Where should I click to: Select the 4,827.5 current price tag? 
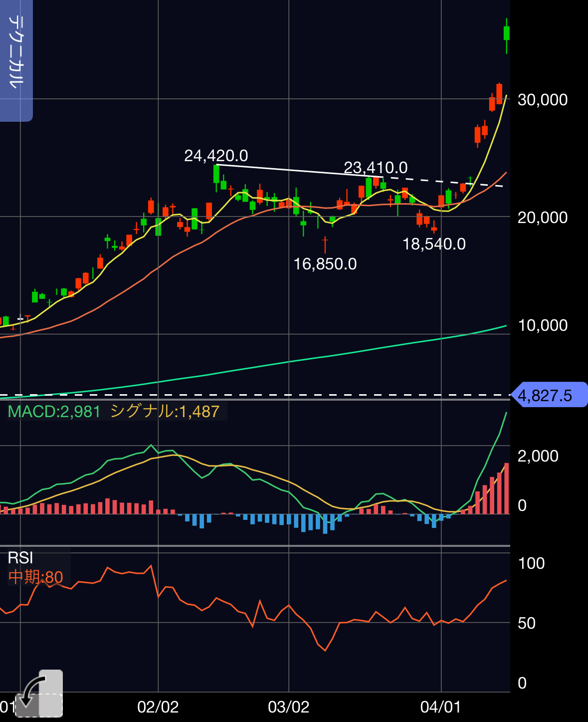(549, 395)
